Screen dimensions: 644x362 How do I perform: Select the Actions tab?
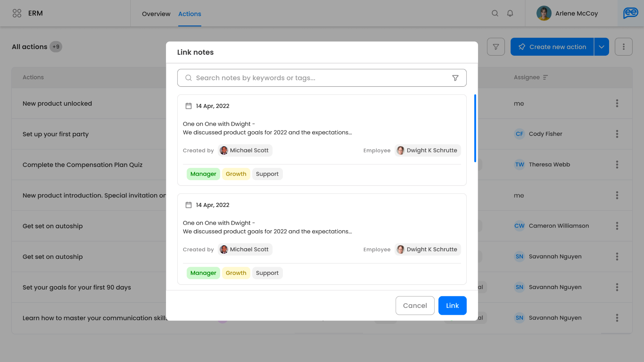190,14
